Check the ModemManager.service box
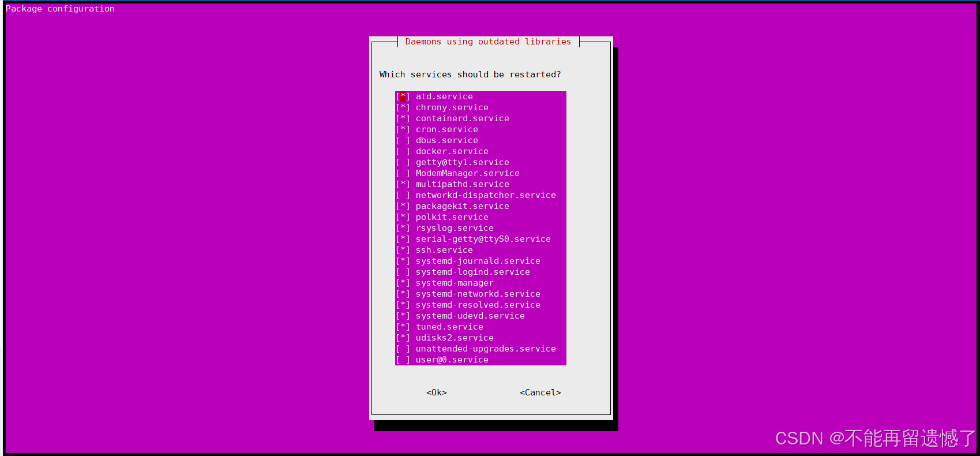Viewport: 980px width, 456px height. [403, 173]
